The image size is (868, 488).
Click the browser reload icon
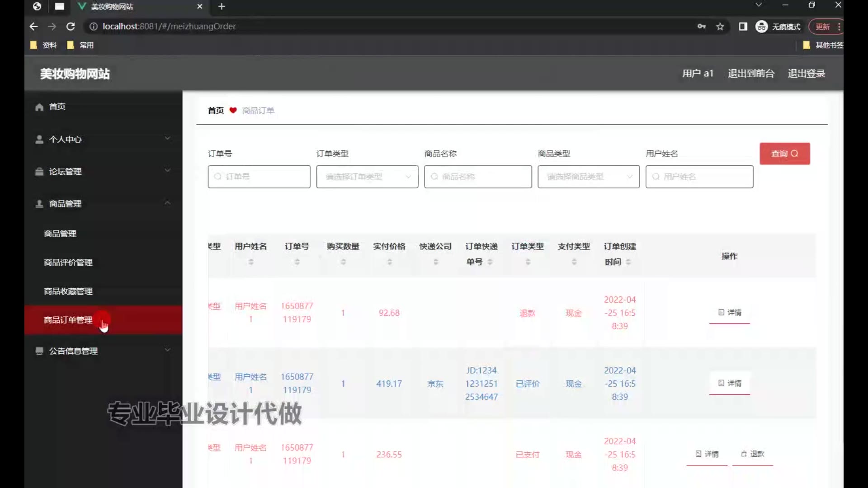tap(71, 27)
